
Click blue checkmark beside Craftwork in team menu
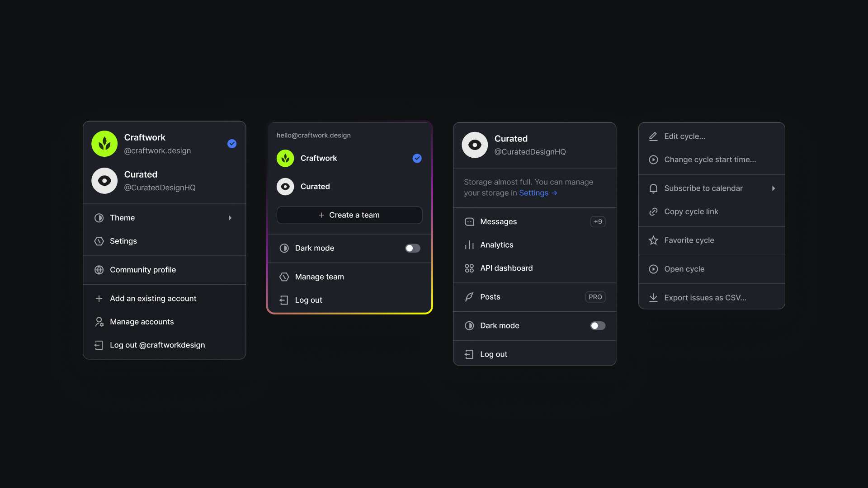coord(417,158)
